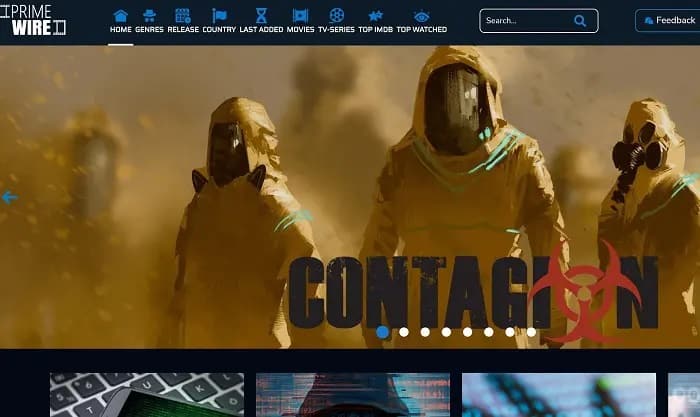The image size is (700, 417).
Task: Open the LAST ADDED menu label
Action: pyautogui.click(x=261, y=29)
